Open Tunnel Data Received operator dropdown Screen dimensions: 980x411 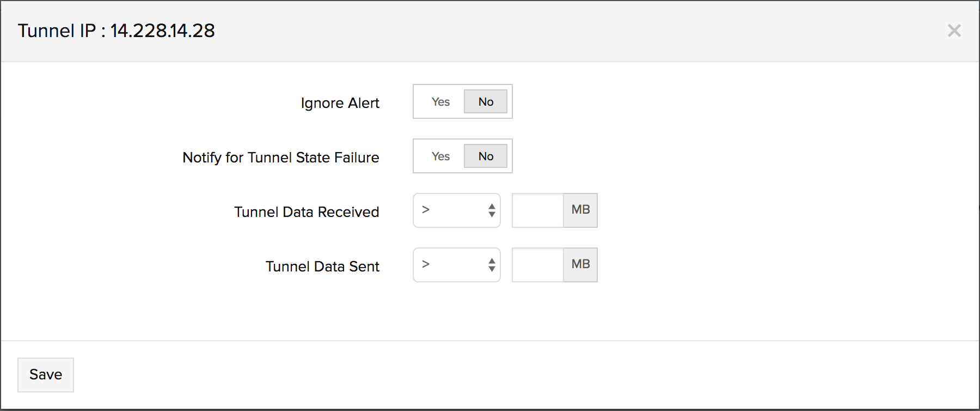pyautogui.click(x=456, y=210)
